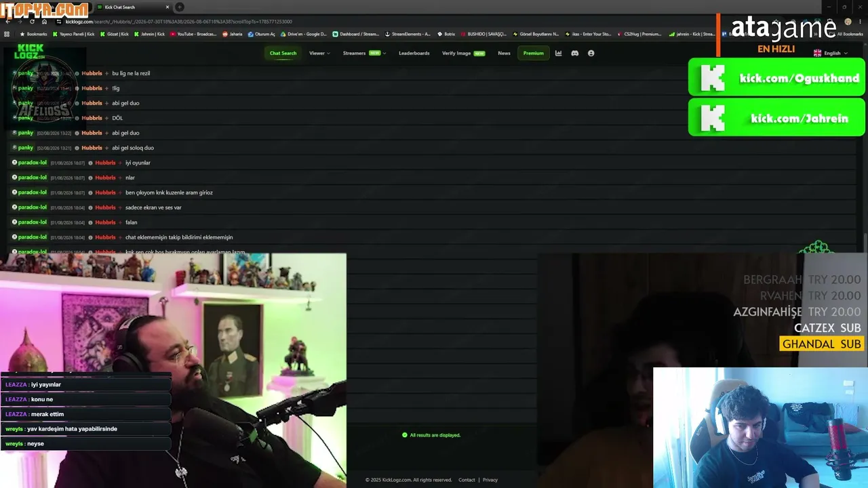Open the stats chart icon in navbar
The image size is (868, 488).
click(558, 53)
